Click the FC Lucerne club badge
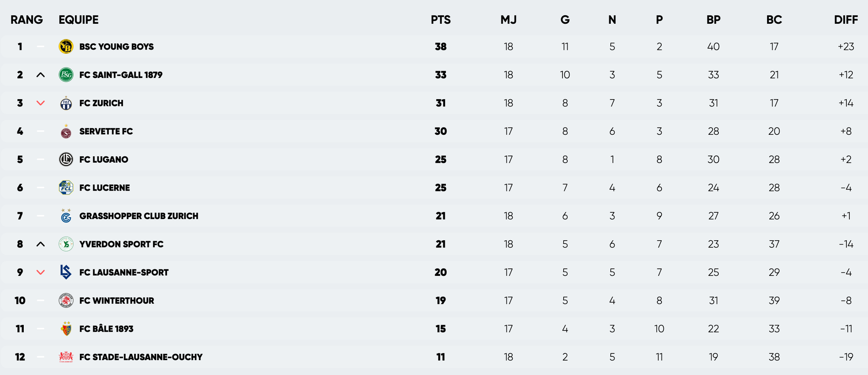Image resolution: width=868 pixels, height=375 pixels. 66,188
